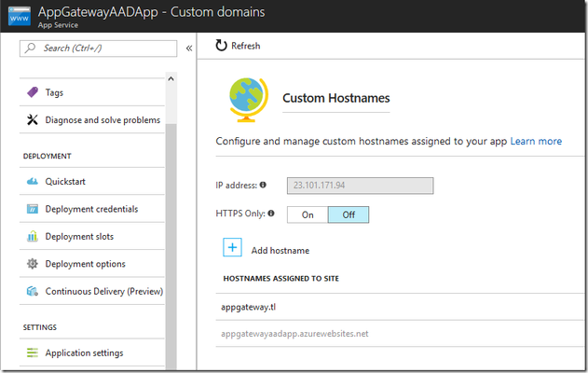Click the Continuous Delivery (Preview) icon
Image resolution: width=588 pixels, height=373 pixels.
pyautogui.click(x=33, y=291)
